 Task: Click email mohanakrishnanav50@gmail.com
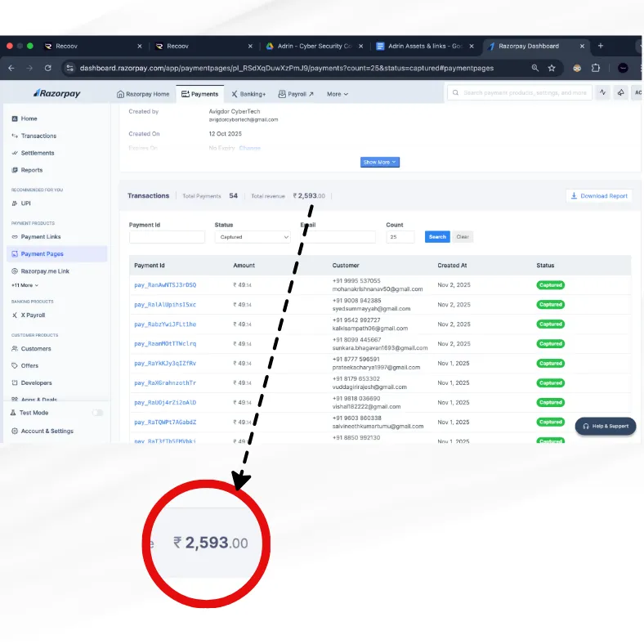coord(378,289)
